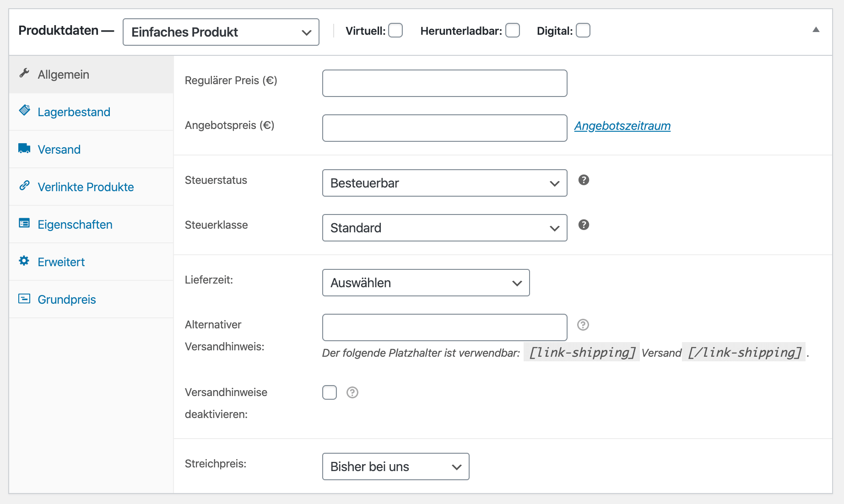Screen dimensions: 844x504
Task: Switch to the Erweitert tab
Action: 91,262
